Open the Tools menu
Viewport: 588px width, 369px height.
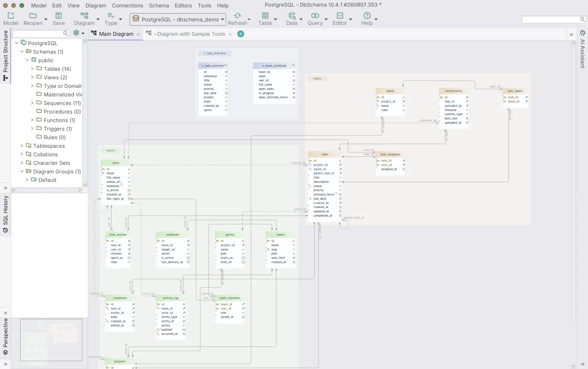click(205, 5)
